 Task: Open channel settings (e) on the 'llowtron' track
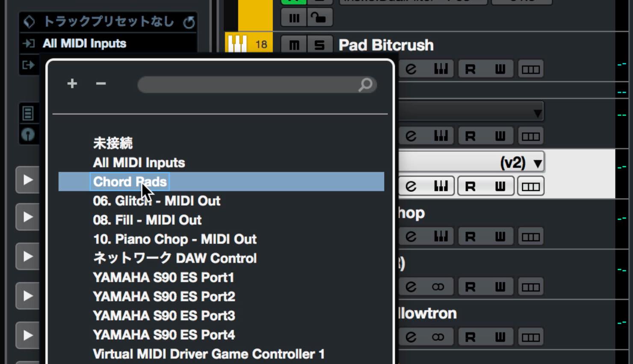(x=411, y=337)
